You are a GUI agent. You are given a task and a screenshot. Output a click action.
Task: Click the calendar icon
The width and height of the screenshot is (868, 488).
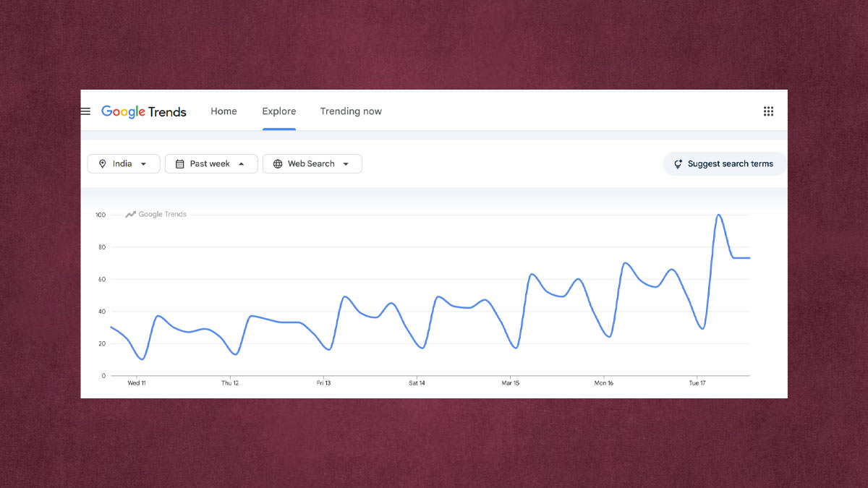tap(180, 164)
